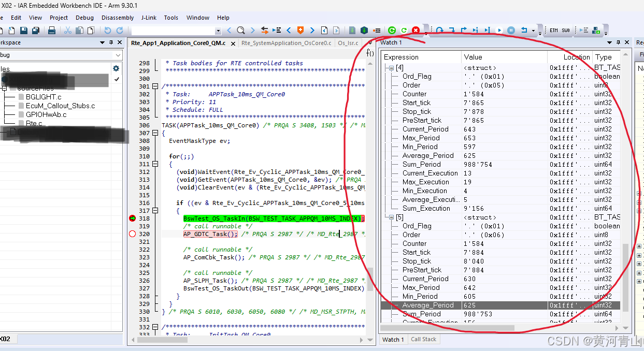Click the Toggle Breakpoint toolbar icon

[x=377, y=31]
